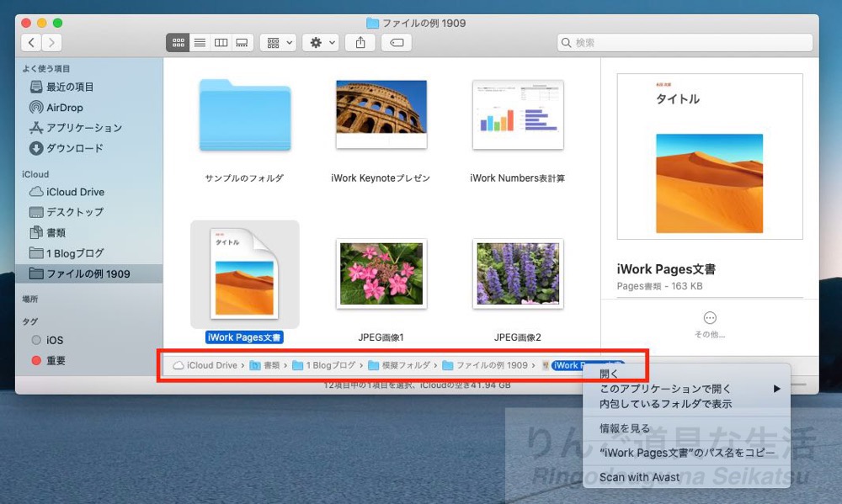Click the iWork Keynoteプレゼン file name label
The height and width of the screenshot is (504, 842).
point(381,178)
